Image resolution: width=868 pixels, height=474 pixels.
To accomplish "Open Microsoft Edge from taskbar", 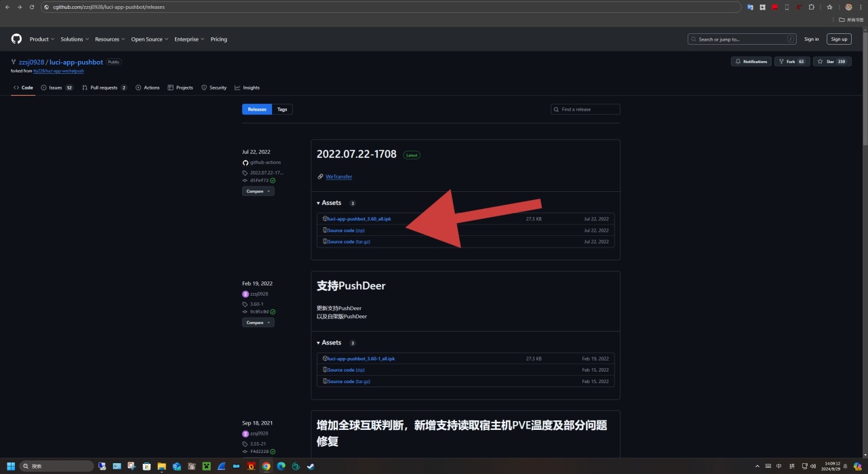I will click(281, 466).
